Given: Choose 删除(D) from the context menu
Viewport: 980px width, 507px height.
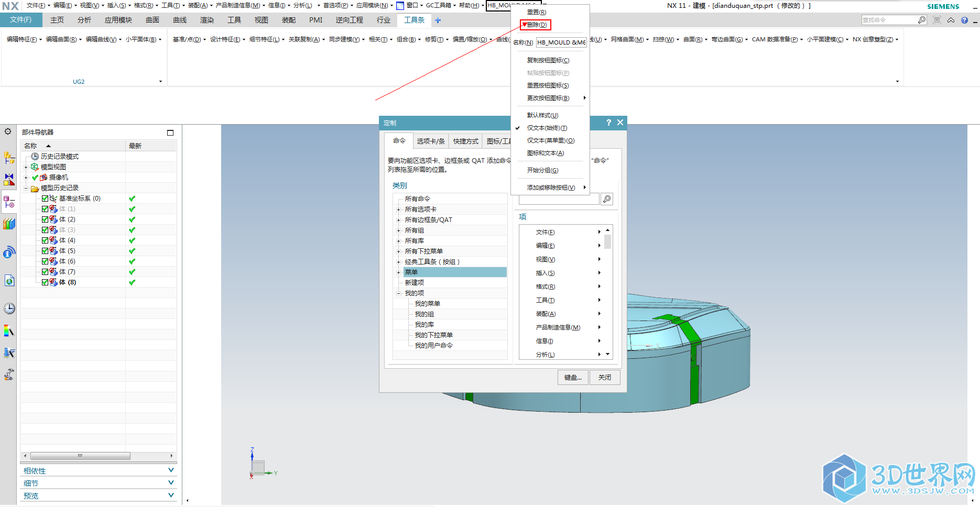Looking at the screenshot, I should pyautogui.click(x=537, y=25).
